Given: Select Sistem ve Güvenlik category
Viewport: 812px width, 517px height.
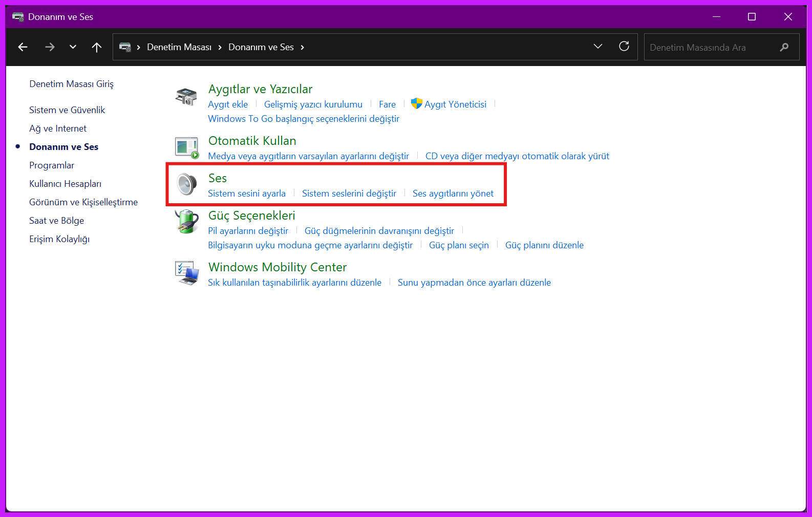Looking at the screenshot, I should pos(67,110).
